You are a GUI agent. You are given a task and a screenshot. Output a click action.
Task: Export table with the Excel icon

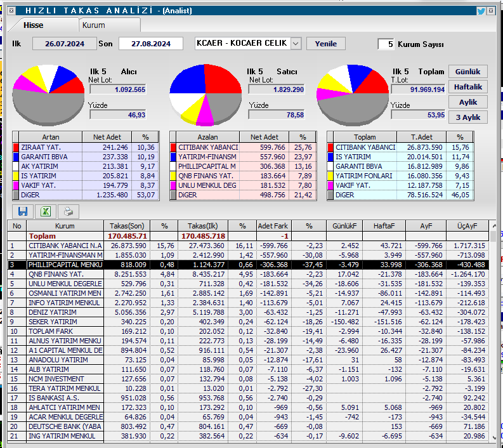point(46,211)
